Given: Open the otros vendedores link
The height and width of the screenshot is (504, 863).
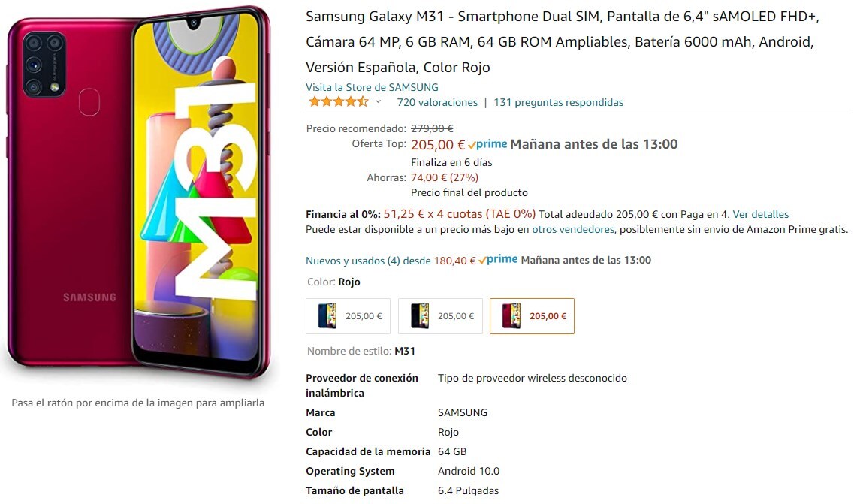Looking at the screenshot, I should coord(573,229).
